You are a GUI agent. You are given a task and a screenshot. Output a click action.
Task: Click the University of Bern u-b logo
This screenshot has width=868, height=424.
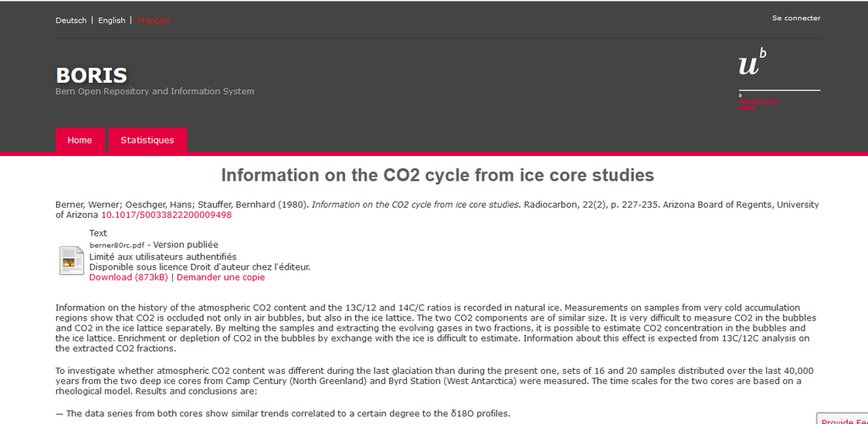752,63
